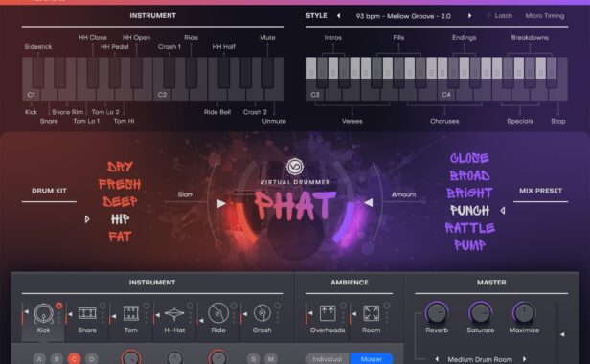Screen dimensions: 590x364
Task: Select the Ride cymbal channel icon
Action: click(x=218, y=313)
